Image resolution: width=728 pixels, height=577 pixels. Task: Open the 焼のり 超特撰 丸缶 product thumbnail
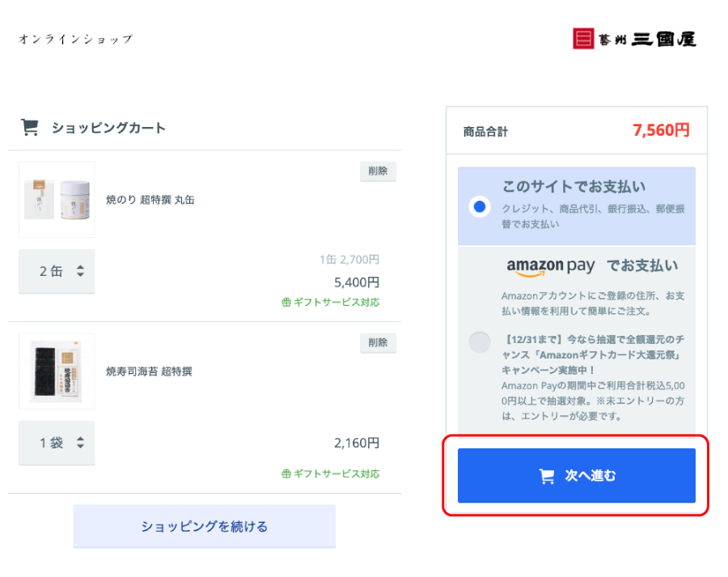pos(57,199)
